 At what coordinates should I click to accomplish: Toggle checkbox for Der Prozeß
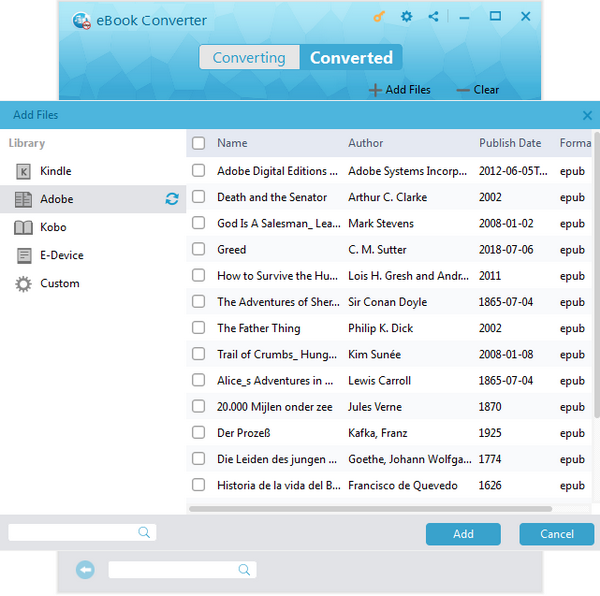[x=199, y=433]
